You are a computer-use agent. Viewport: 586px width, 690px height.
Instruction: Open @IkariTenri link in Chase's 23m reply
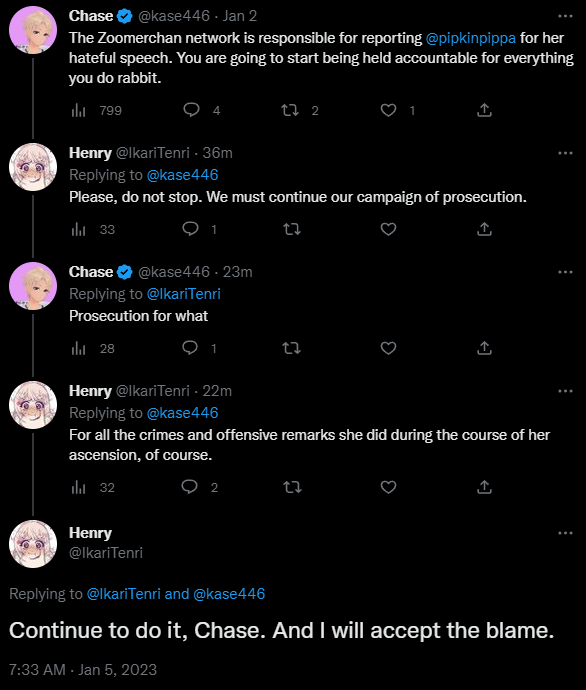(x=183, y=294)
